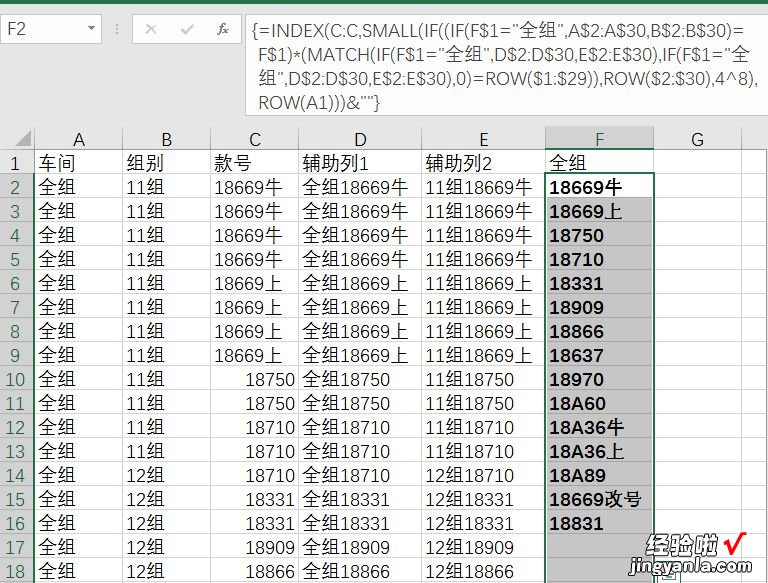This screenshot has width=768, height=583.
Task: Select column A header
Action: 78,140
